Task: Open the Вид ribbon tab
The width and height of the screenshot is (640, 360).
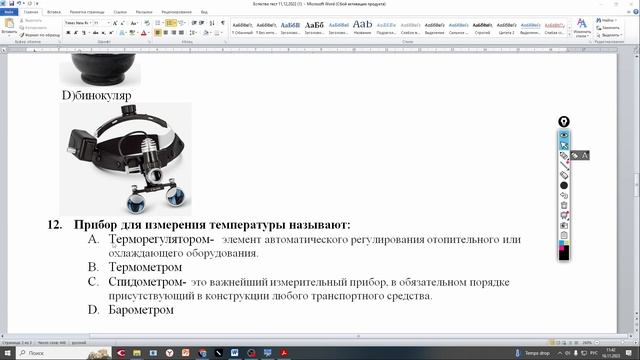Action: tap(204, 12)
